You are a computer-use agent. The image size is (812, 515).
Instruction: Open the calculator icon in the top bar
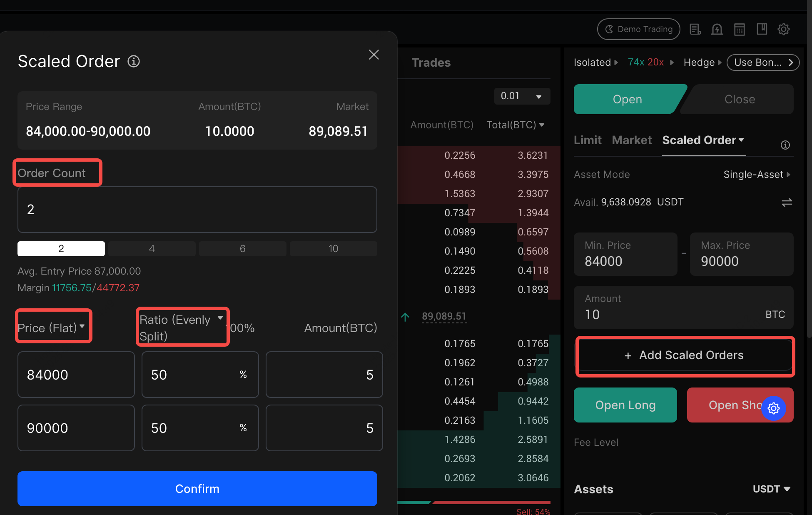(740, 29)
